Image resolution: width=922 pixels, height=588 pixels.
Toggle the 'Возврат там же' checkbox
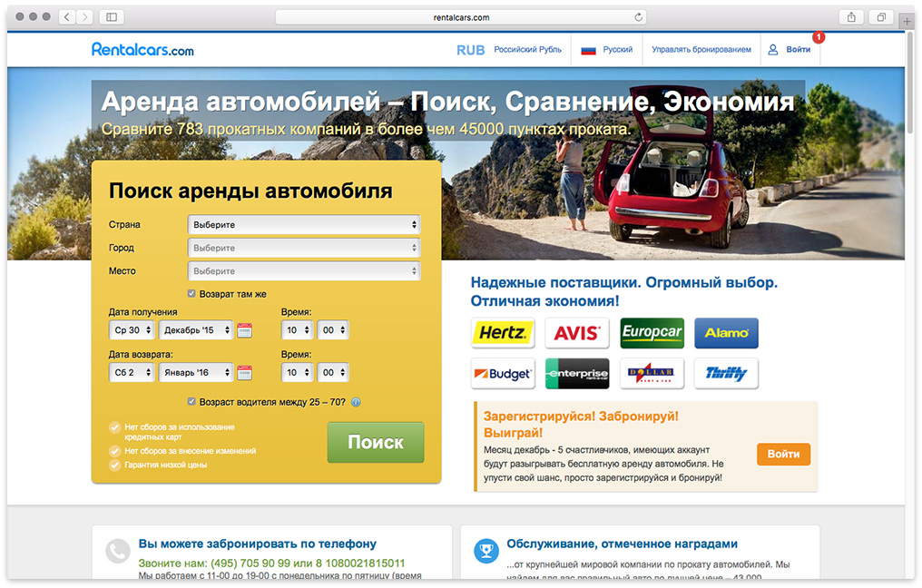(191, 294)
